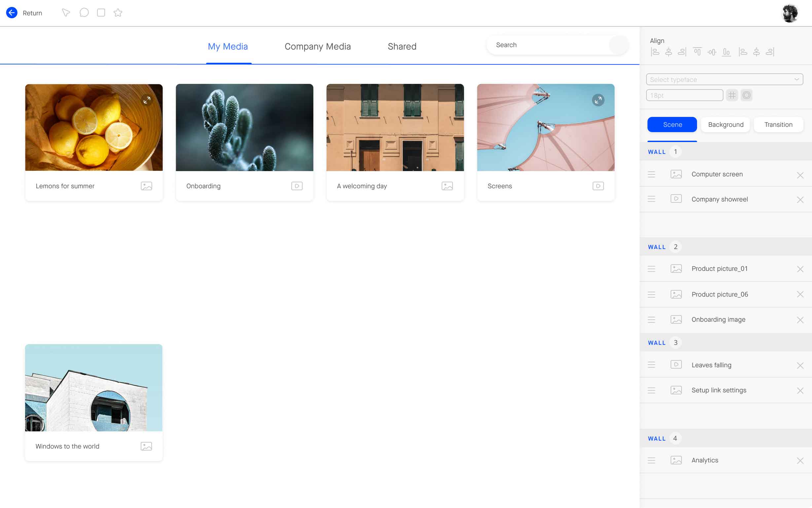
Task: Remove Computer screen from Wall 1
Action: pos(800,175)
